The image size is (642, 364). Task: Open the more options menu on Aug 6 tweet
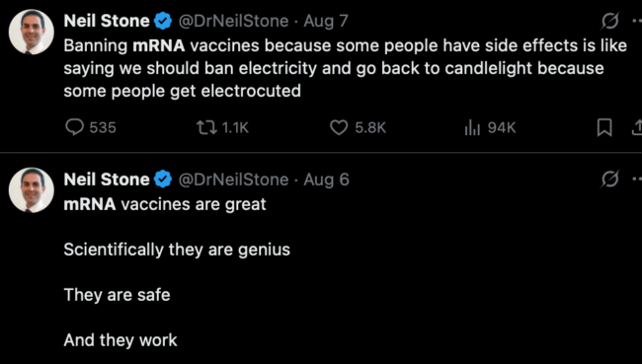click(637, 180)
